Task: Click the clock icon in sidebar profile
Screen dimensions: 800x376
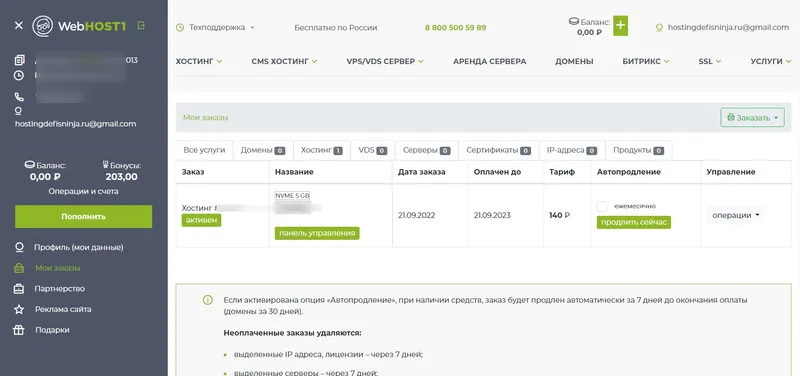Action: [x=19, y=76]
